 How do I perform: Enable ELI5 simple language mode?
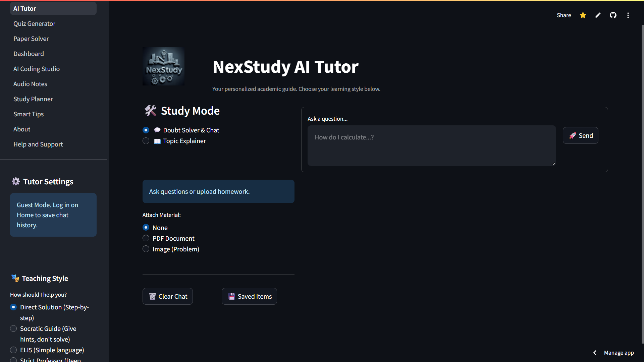[13, 350]
